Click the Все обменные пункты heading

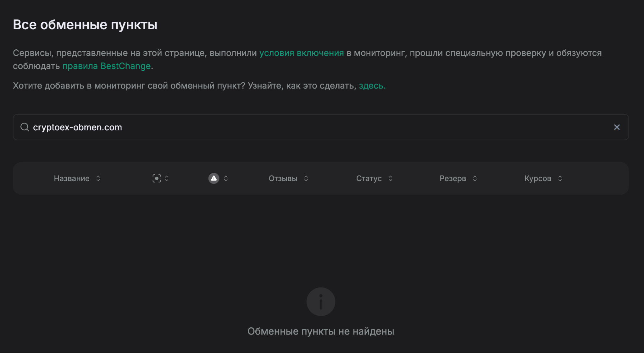pyautogui.click(x=85, y=25)
